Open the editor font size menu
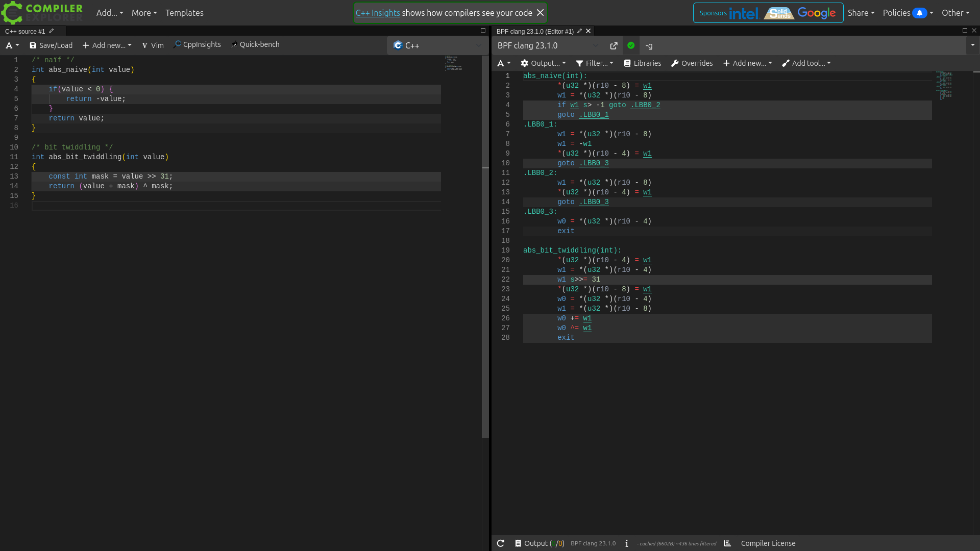Viewport: 980px width, 551px height. point(12,45)
